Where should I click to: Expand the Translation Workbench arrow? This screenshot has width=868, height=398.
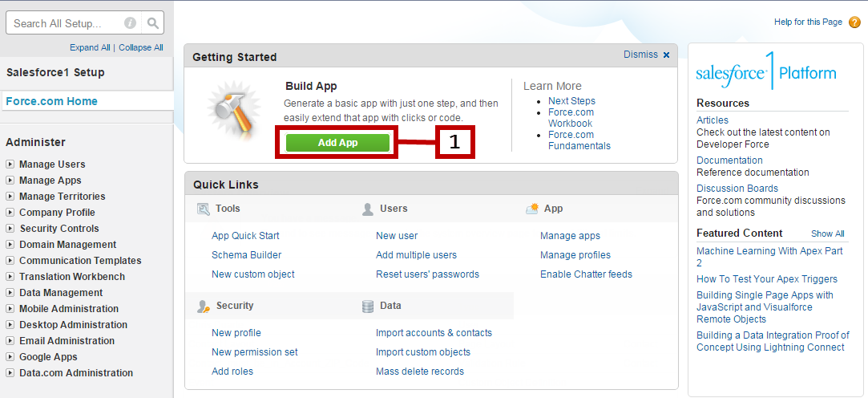pyautogui.click(x=10, y=277)
